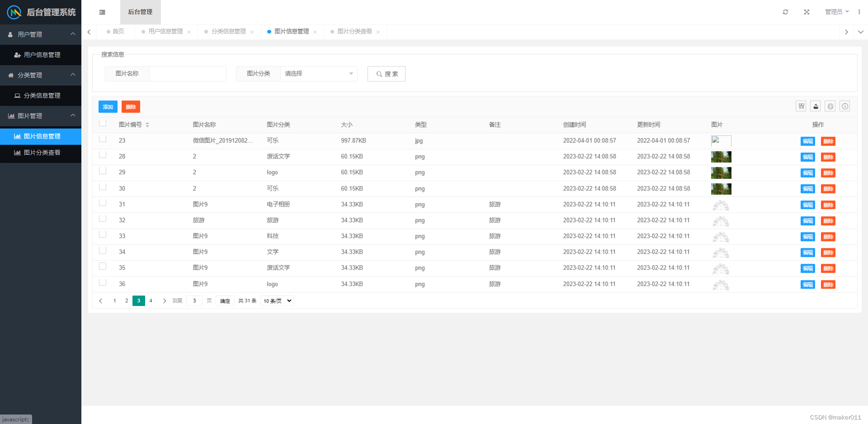The image size is (868, 424).
Task: Open the tab options down chevron
Action: click(860, 32)
